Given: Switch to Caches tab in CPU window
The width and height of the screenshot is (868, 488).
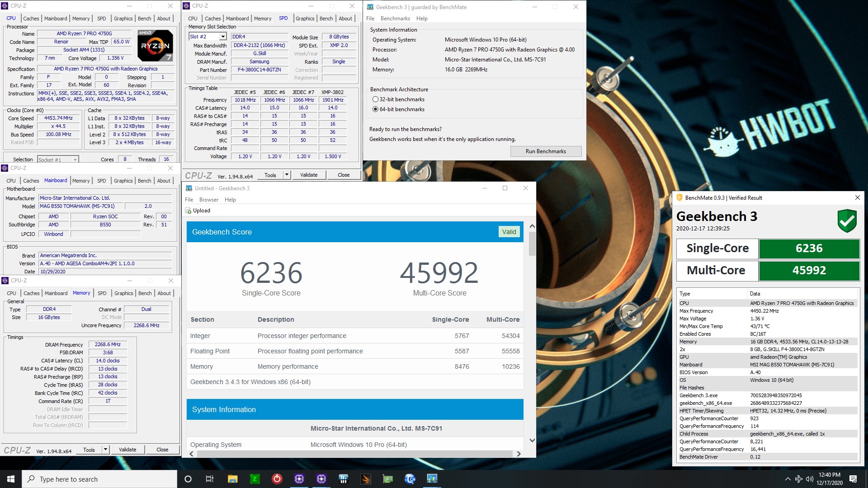Looking at the screenshot, I should coord(31,19).
